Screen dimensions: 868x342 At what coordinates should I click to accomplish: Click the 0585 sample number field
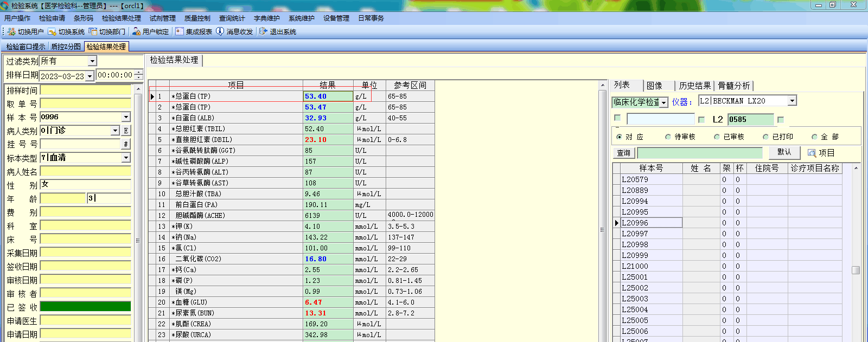coord(750,119)
